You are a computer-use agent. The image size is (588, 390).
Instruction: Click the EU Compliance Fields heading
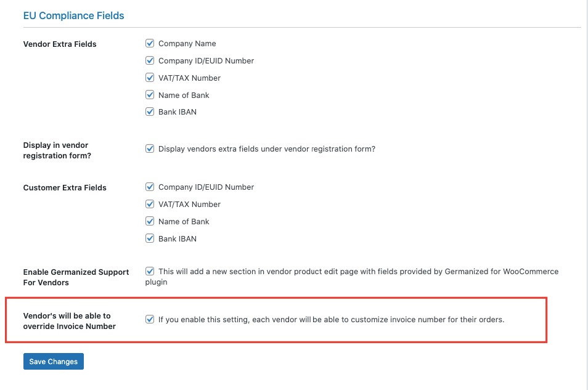coord(73,16)
